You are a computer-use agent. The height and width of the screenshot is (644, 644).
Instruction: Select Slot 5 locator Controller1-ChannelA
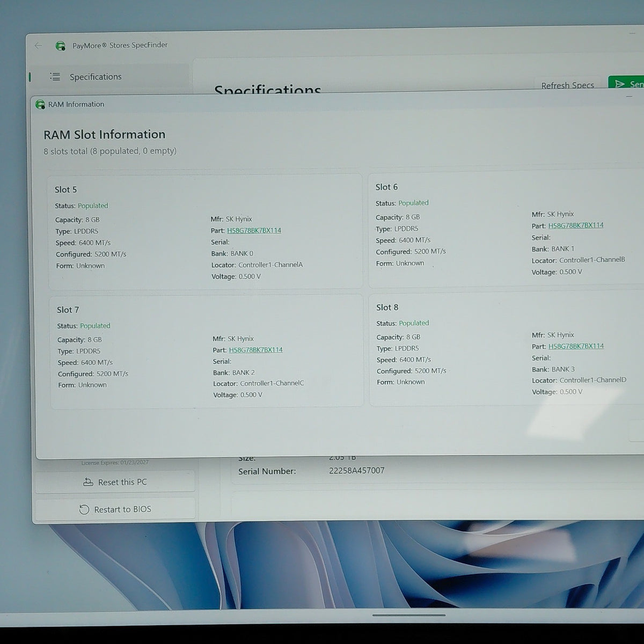point(270,265)
